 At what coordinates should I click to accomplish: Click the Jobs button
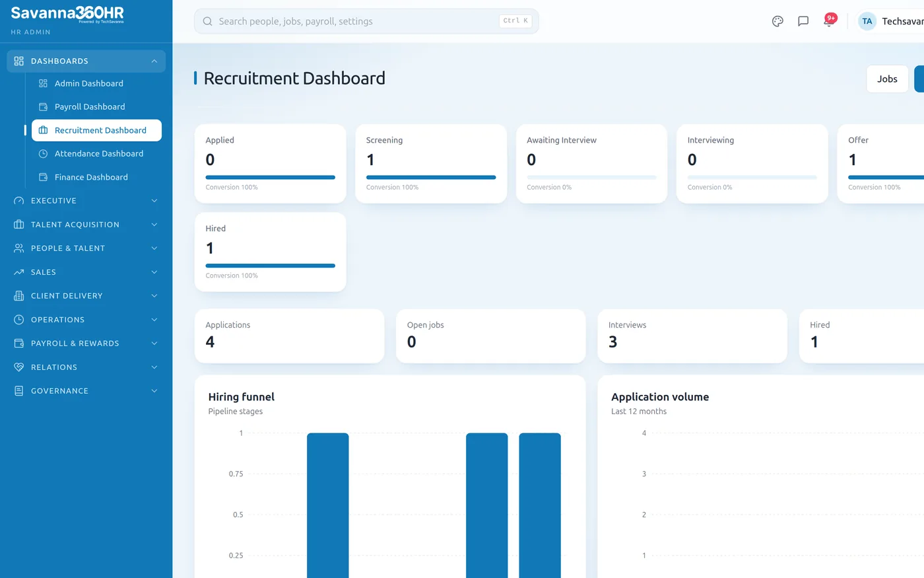pyautogui.click(x=887, y=79)
